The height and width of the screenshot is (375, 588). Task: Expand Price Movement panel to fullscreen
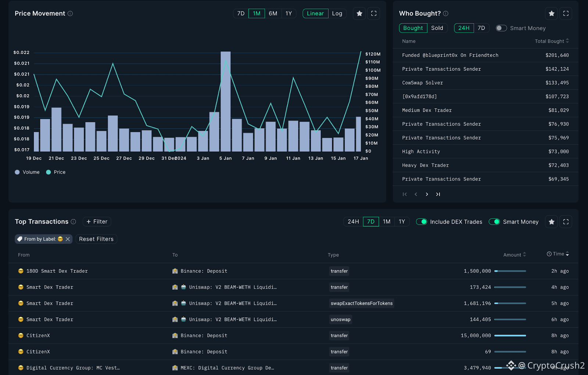point(374,14)
